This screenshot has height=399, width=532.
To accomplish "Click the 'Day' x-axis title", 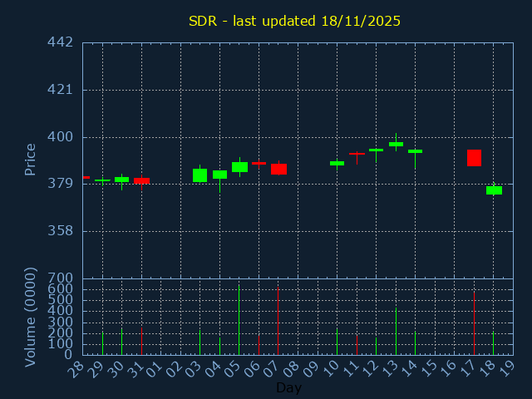I will 288,387.
